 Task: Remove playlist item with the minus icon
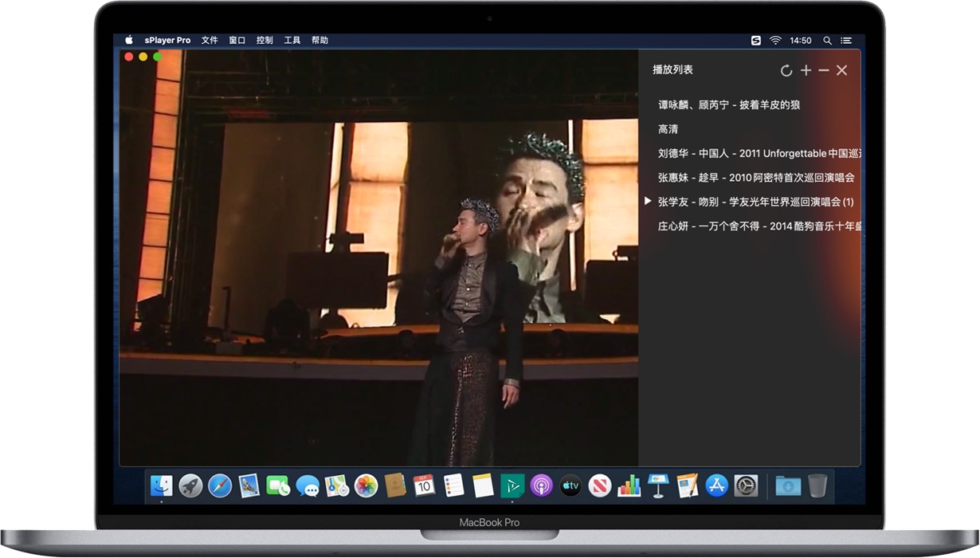coord(824,71)
